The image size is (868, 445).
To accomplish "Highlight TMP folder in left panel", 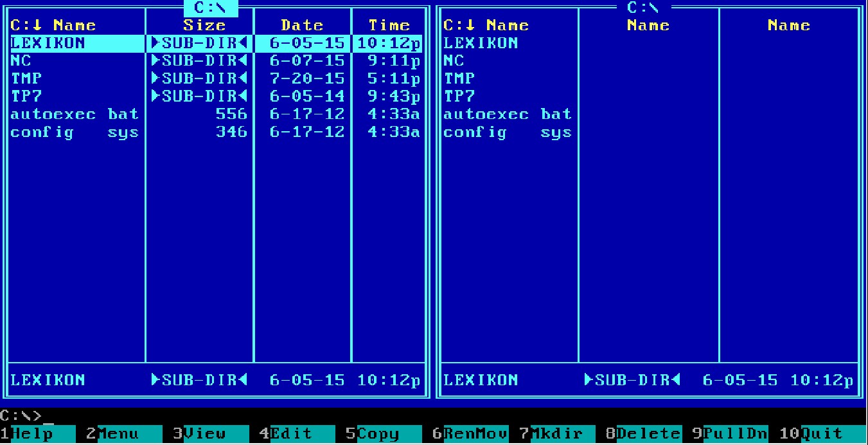I will pyautogui.click(x=26, y=78).
